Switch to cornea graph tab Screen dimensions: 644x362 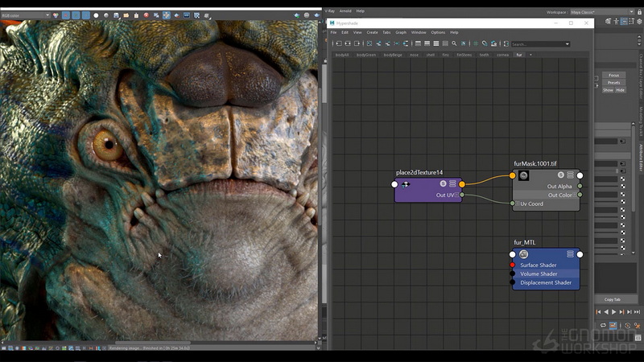pos(502,55)
